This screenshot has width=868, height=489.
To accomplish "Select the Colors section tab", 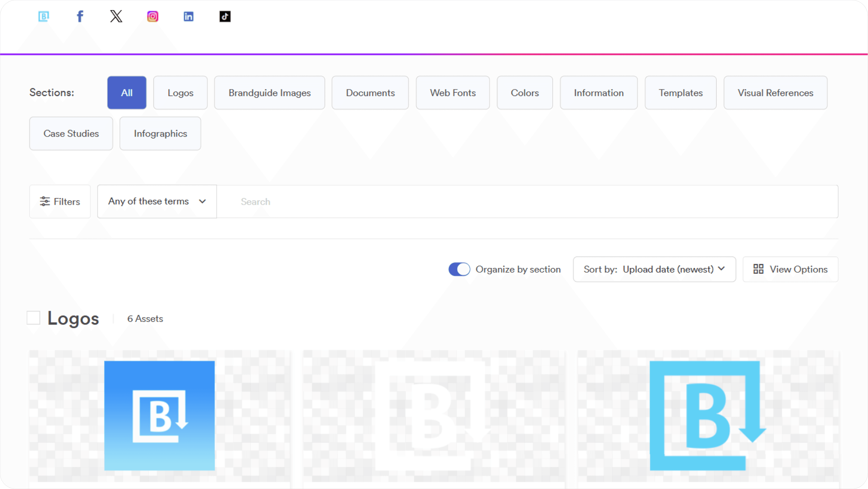I will tap(525, 93).
